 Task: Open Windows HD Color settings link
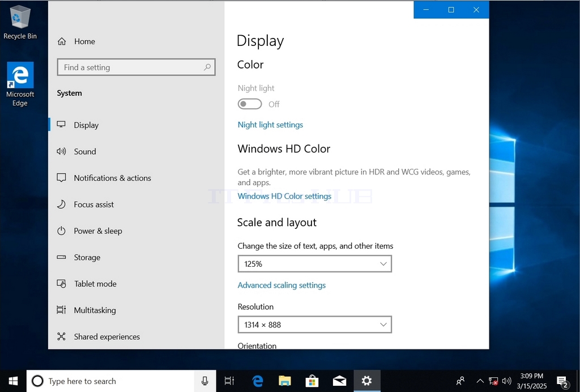[x=284, y=196]
